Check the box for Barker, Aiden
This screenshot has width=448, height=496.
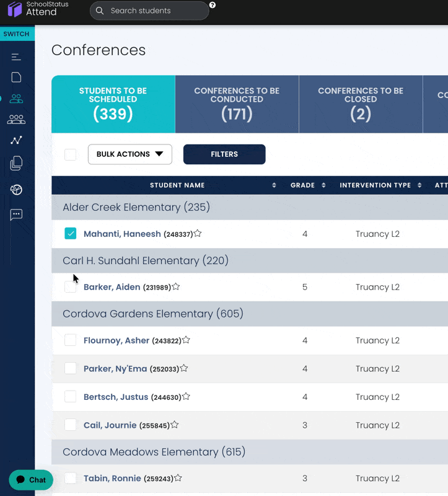point(71,287)
